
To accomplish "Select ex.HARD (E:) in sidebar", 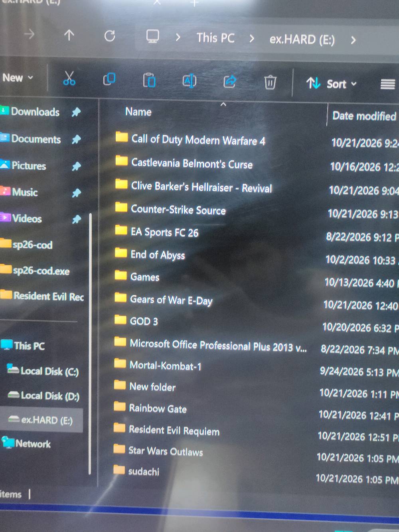I will point(41,420).
